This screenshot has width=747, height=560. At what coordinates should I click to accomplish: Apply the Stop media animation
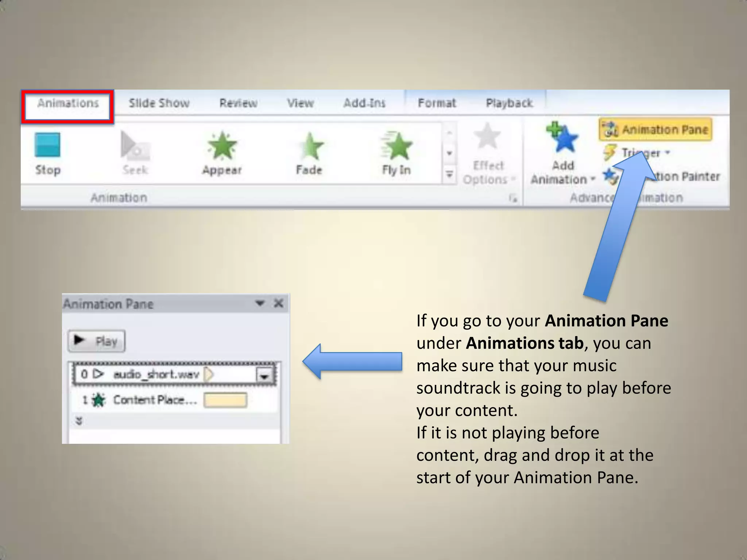(x=48, y=154)
